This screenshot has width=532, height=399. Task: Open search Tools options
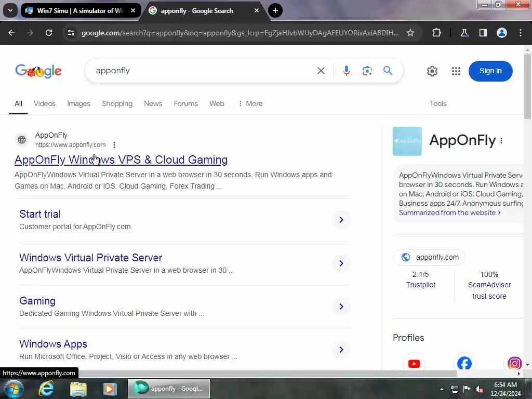pos(438,103)
